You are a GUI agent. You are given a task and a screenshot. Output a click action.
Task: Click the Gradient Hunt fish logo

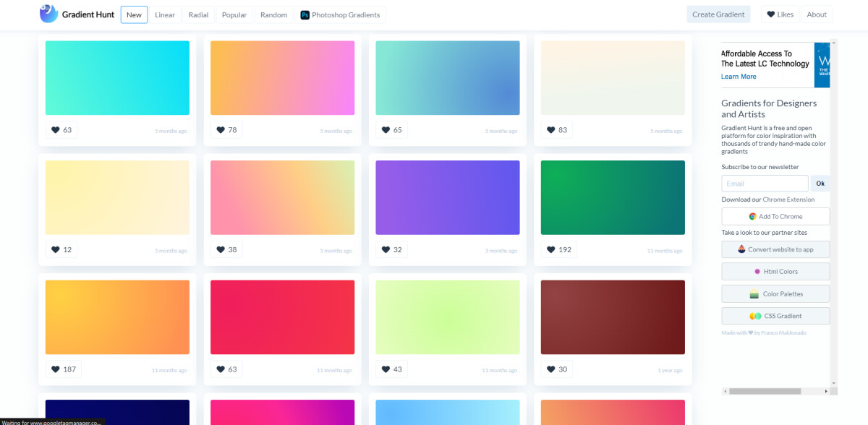[48, 14]
